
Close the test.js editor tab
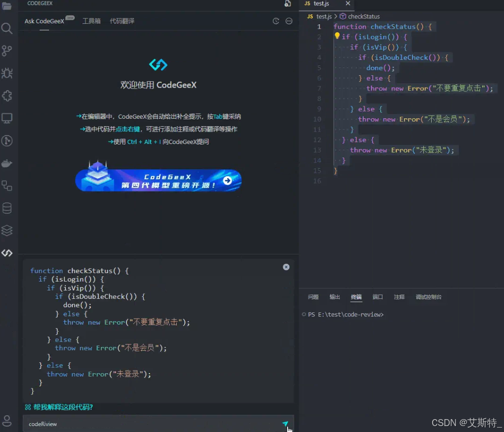(348, 3)
